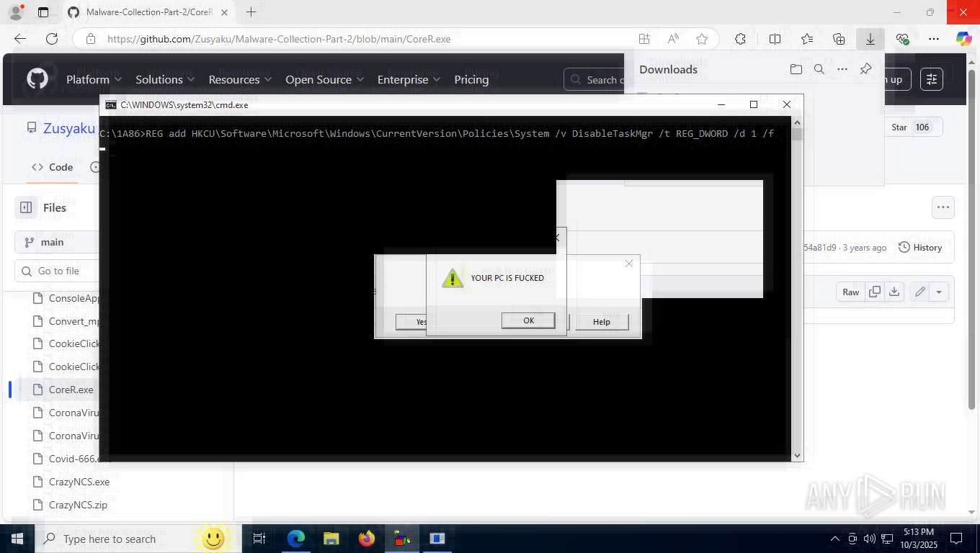
Task: Search downloads with magnifier icon
Action: click(x=819, y=69)
